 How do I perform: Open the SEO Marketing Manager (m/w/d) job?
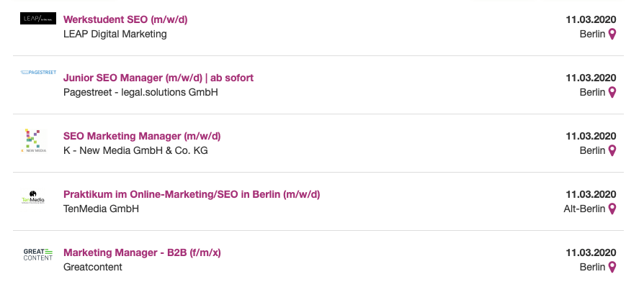(142, 136)
